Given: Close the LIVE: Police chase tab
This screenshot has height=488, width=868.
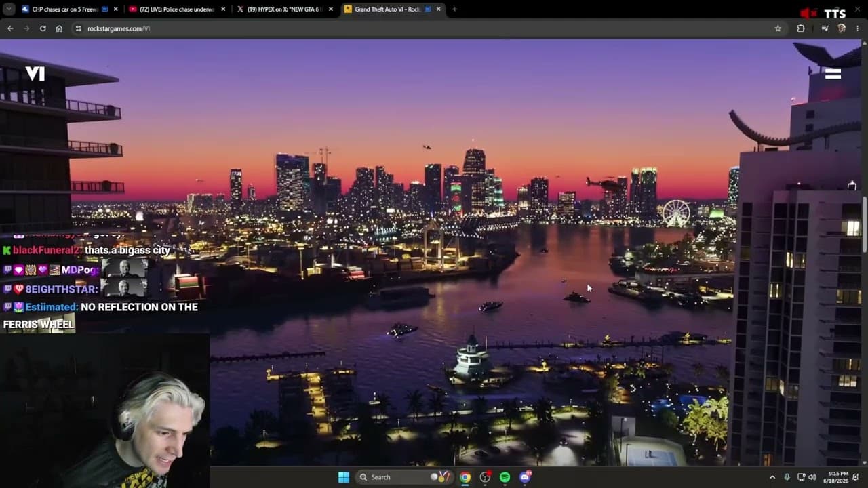Looking at the screenshot, I should (223, 9).
